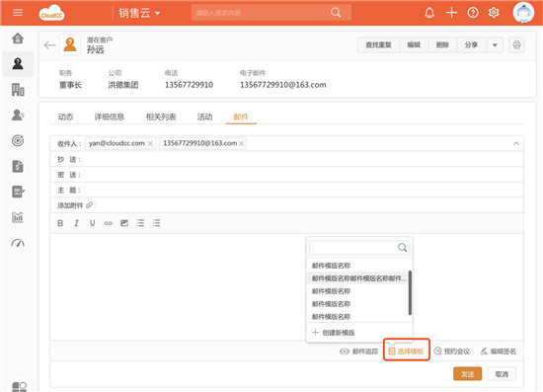Open the contacts sidebar icon
Viewport: 543px width, 392px height.
18,115
